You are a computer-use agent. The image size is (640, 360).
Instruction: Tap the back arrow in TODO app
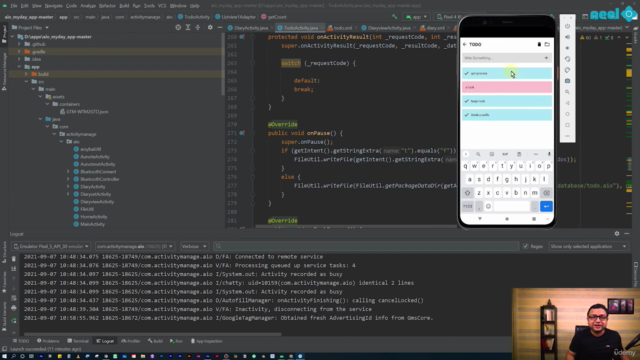coord(464,44)
